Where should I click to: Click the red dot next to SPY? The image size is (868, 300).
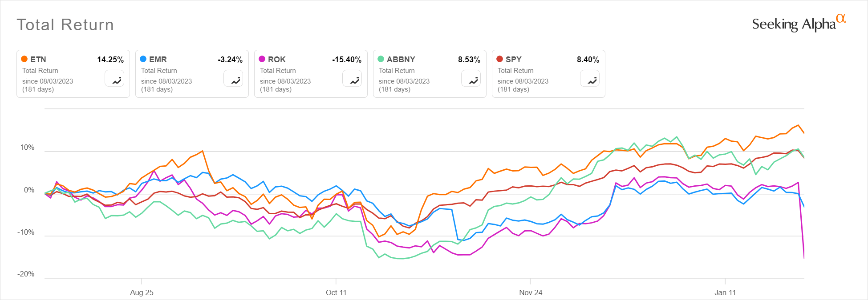coord(500,59)
